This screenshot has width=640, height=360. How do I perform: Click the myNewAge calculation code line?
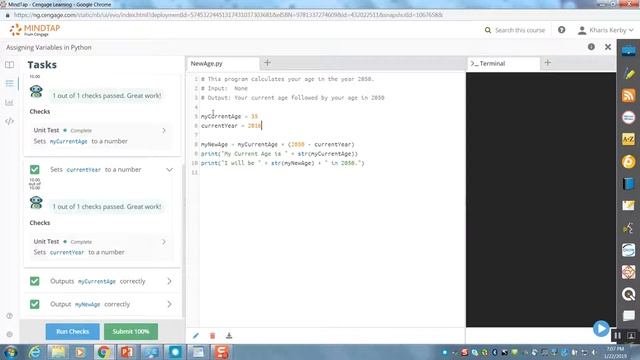pos(278,144)
